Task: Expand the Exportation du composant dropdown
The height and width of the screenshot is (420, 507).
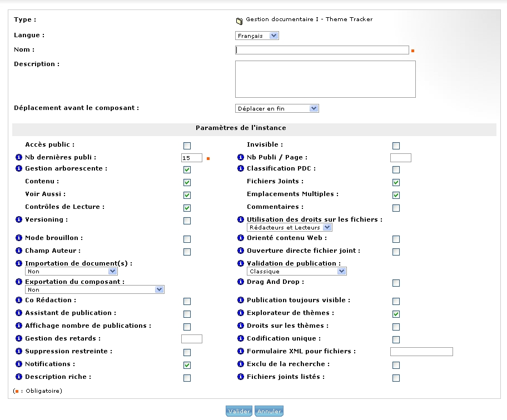Action: (95, 289)
